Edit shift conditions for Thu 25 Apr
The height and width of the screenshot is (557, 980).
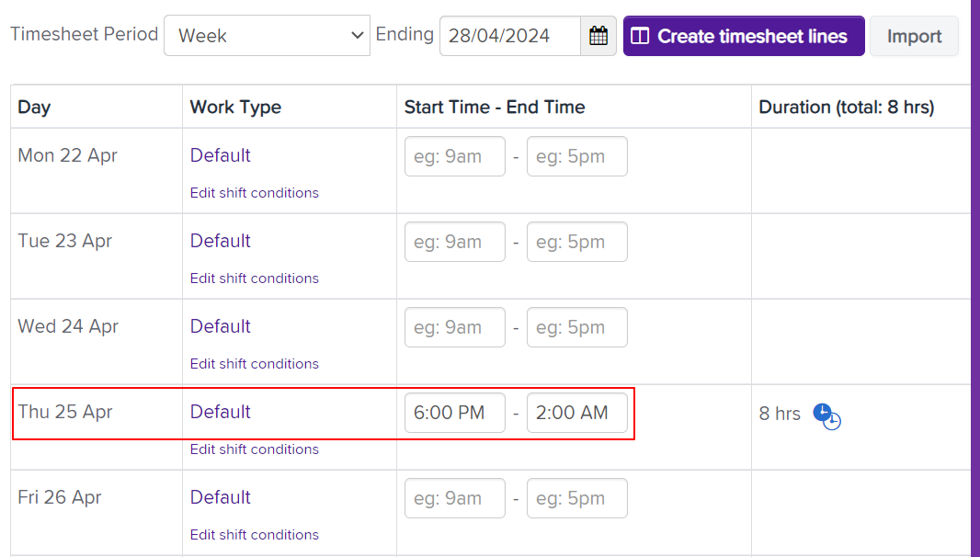coord(255,449)
